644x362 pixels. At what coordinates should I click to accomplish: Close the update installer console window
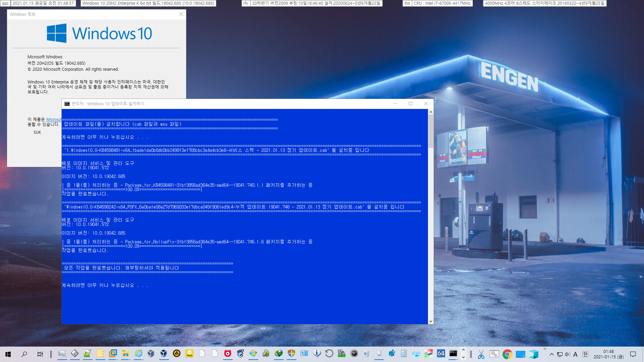426,104
